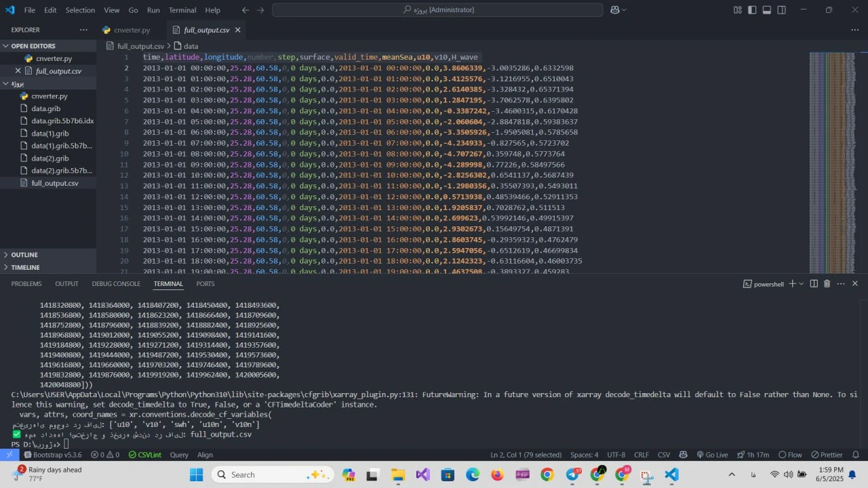The width and height of the screenshot is (868, 488).
Task: Open the Terminal menu
Action: coord(182,10)
